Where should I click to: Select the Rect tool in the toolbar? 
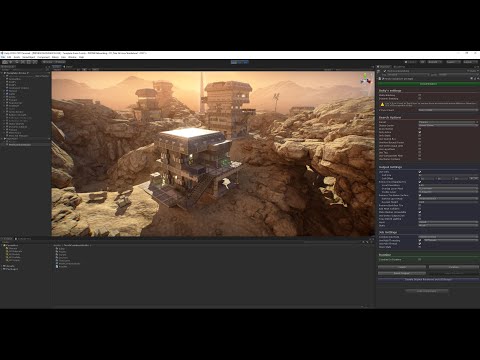pos(29,62)
